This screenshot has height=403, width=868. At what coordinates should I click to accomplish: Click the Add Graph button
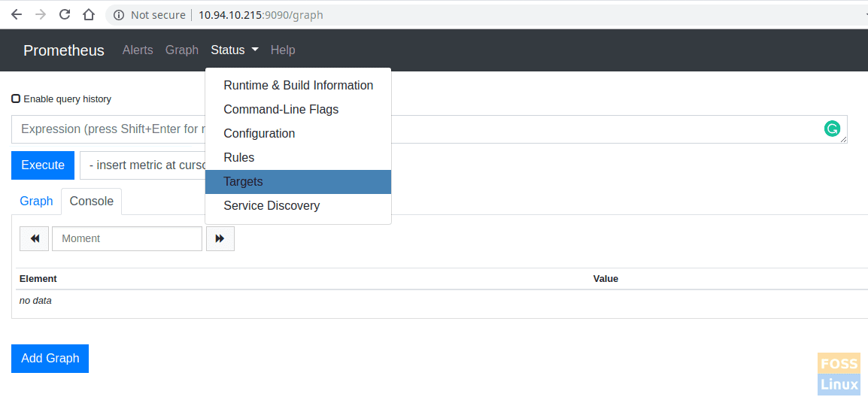50,359
